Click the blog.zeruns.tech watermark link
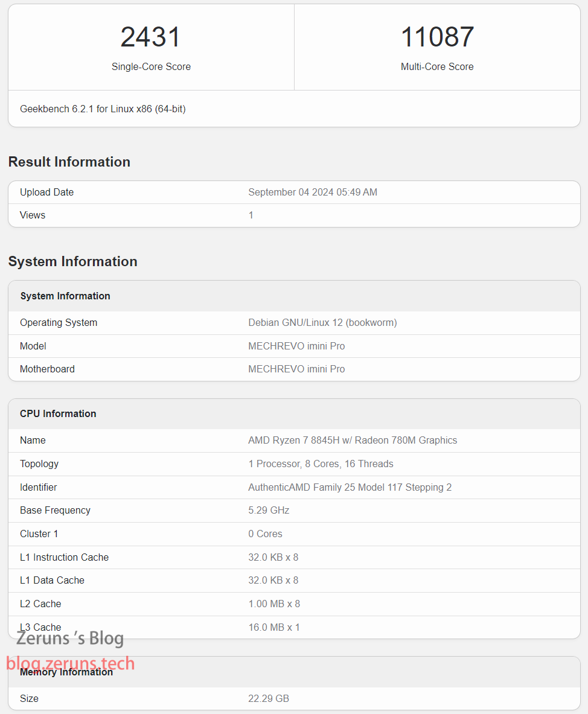Viewport: 588px width, 714px height. point(70,664)
